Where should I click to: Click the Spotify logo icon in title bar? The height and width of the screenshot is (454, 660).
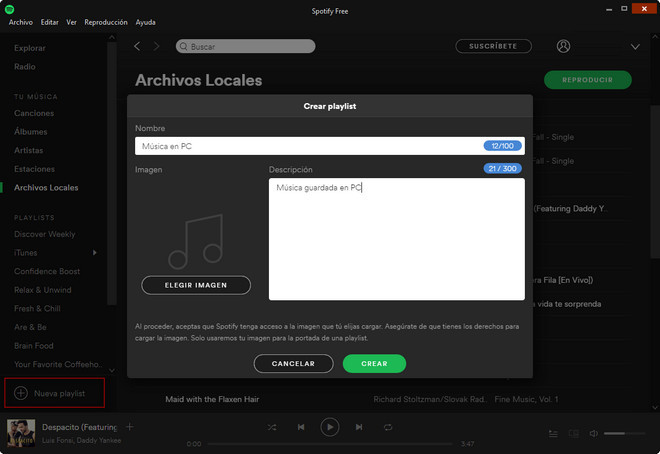tap(9, 9)
